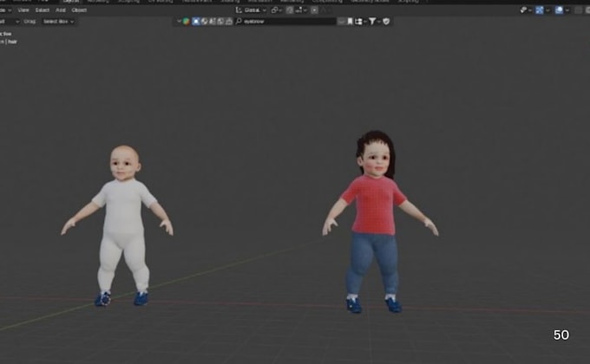Viewport: 590px width, 364px height.
Task: Switch to the Compositing workspace tab
Action: click(327, 2)
